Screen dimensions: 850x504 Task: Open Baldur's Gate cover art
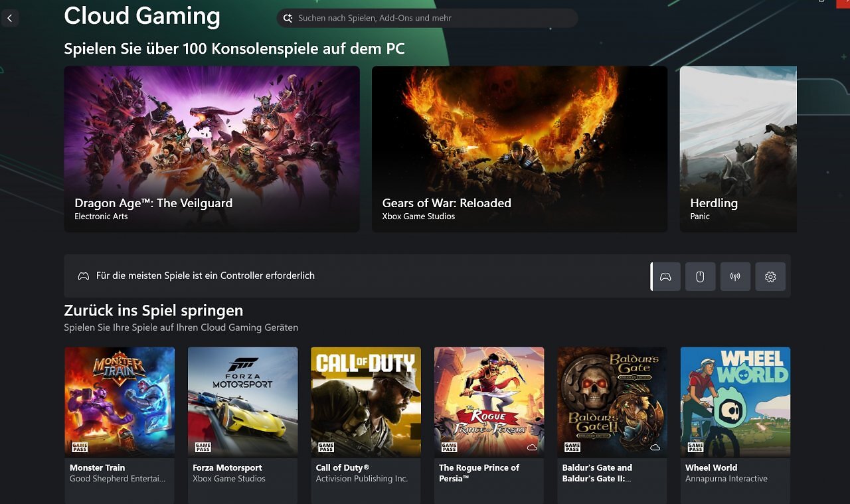[612, 402]
